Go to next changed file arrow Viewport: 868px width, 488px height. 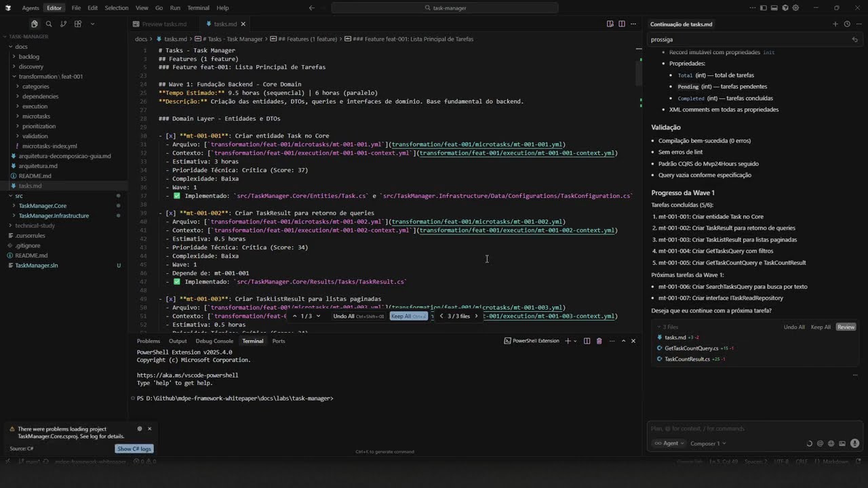[476, 316]
